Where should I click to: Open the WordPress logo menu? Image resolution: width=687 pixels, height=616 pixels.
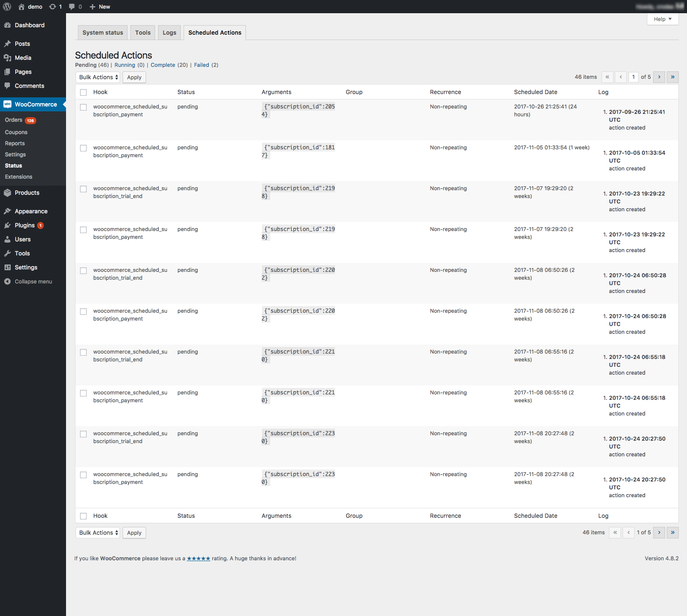(7, 7)
